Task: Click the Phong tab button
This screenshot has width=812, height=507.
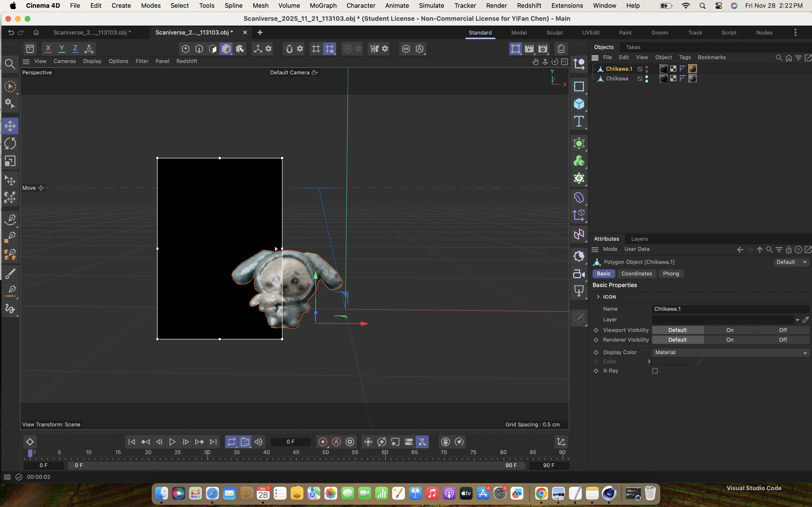Action: click(x=671, y=274)
